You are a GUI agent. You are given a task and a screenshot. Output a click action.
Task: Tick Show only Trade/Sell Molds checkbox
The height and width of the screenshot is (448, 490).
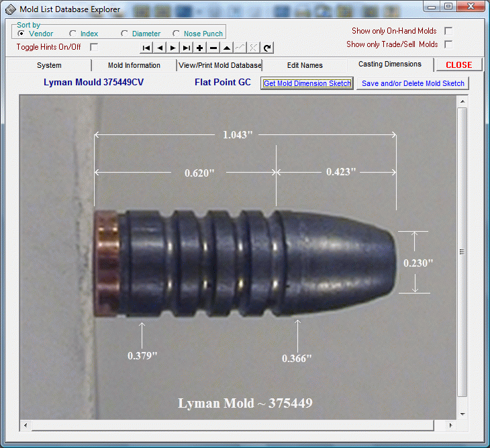448,44
